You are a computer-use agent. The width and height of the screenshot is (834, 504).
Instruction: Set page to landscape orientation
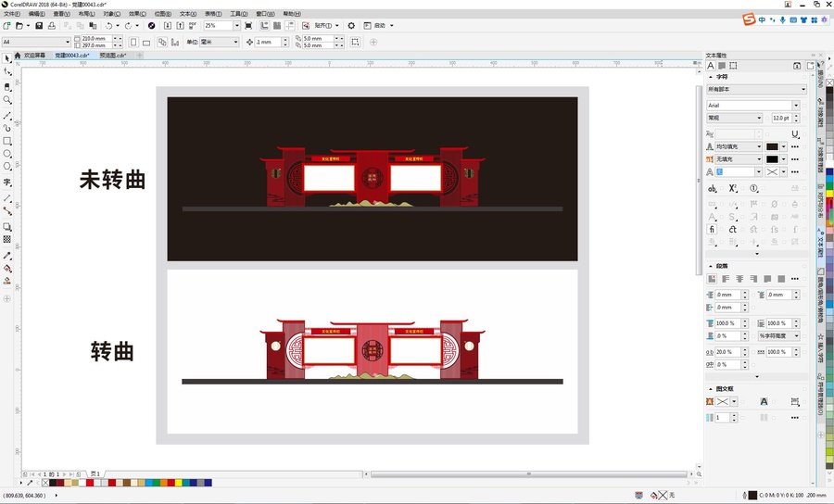pyautogui.click(x=146, y=42)
